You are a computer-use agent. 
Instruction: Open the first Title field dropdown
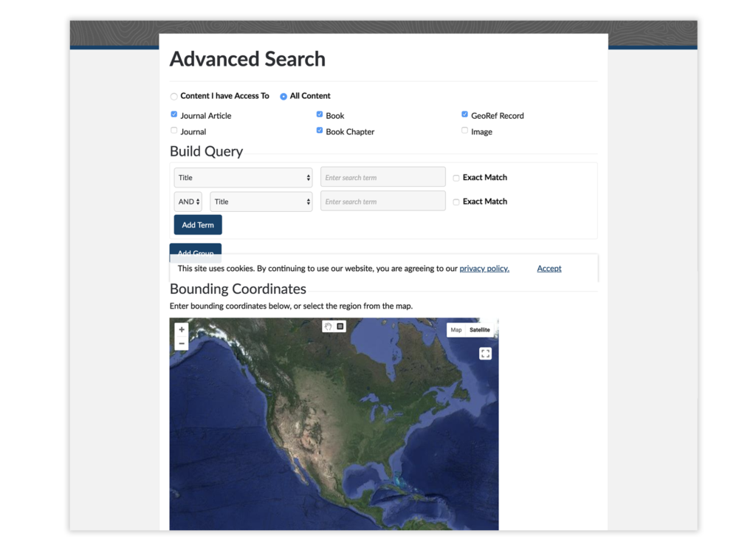click(x=243, y=177)
